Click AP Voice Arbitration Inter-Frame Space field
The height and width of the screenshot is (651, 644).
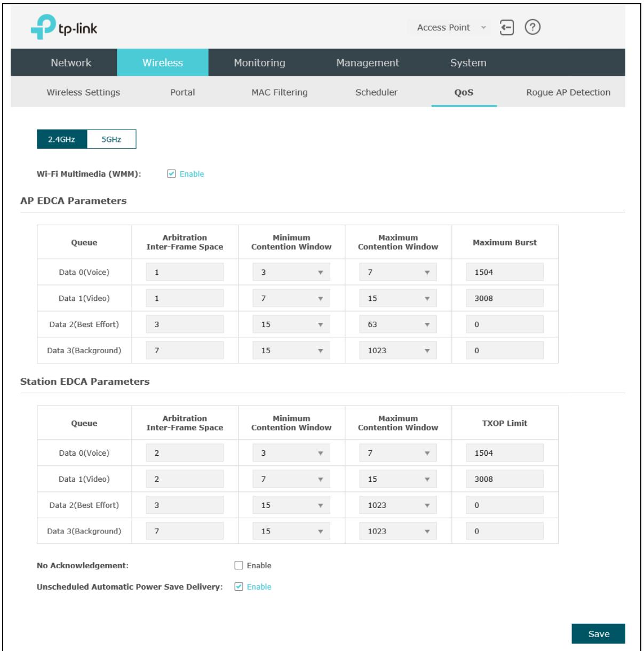[x=185, y=272]
